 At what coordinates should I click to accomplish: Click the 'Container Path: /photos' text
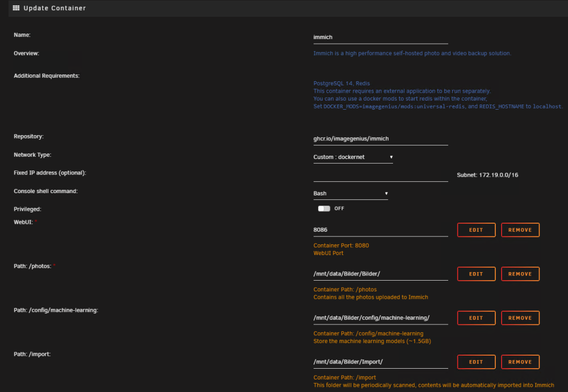pyautogui.click(x=345, y=290)
